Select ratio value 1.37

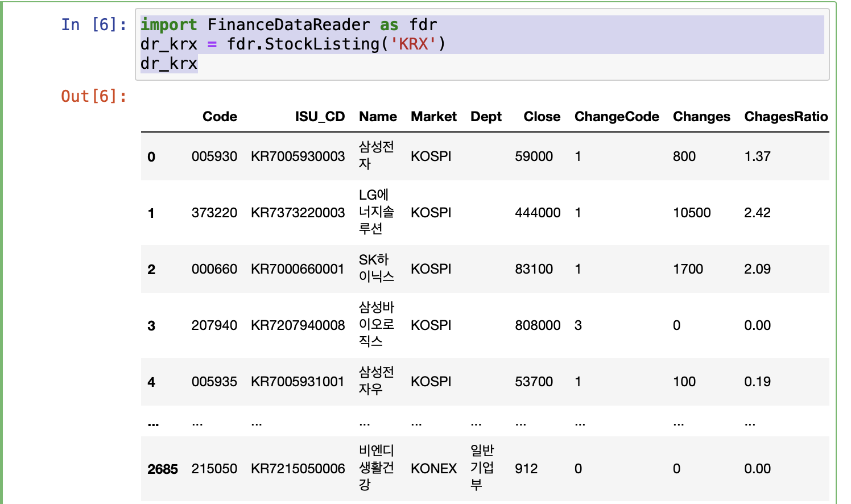click(x=757, y=156)
